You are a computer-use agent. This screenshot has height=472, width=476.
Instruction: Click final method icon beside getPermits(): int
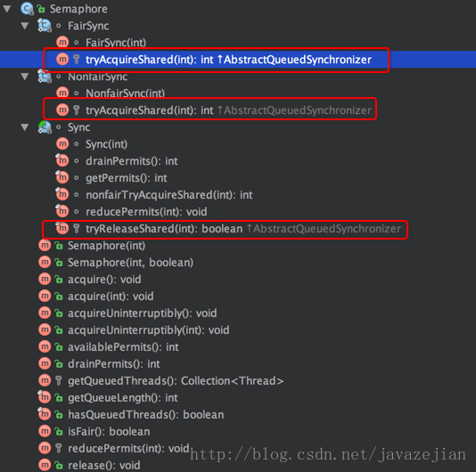pyautogui.click(x=62, y=178)
